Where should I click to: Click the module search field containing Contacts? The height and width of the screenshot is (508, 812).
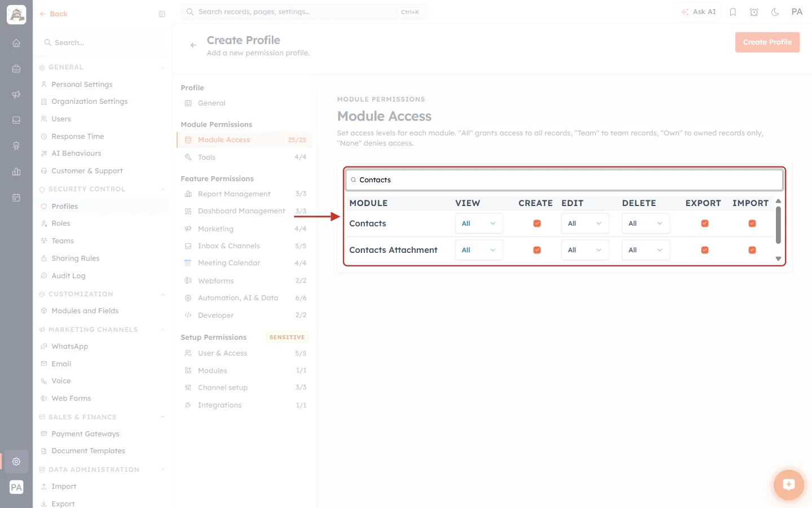pos(564,180)
